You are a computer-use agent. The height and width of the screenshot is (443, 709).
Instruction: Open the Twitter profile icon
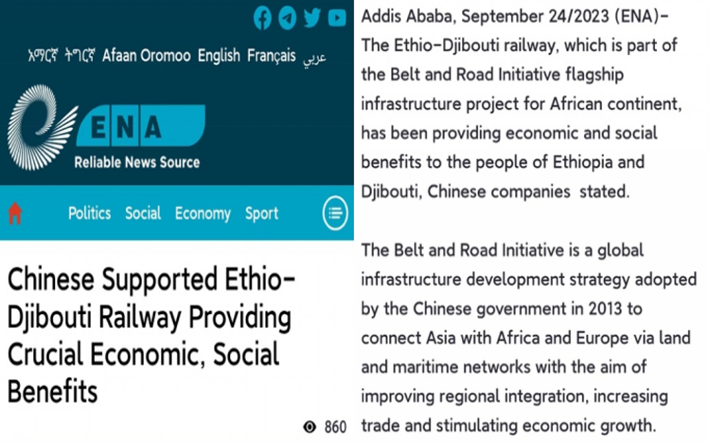click(x=312, y=18)
